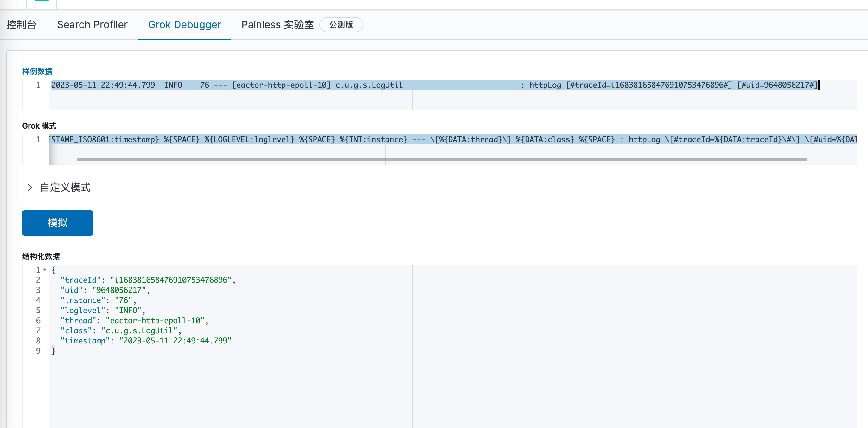
Task: Select the Grok Debugger tab
Action: (x=184, y=25)
